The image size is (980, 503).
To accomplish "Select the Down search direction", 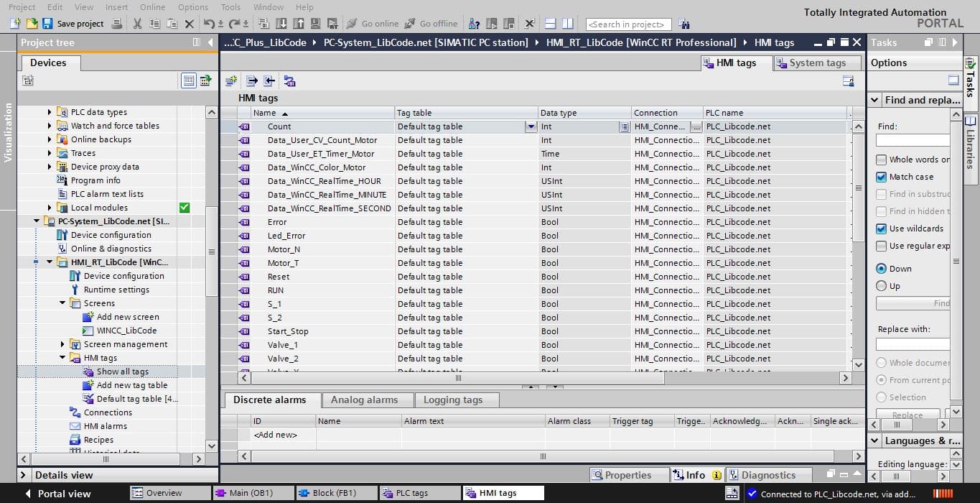I will pyautogui.click(x=881, y=269).
